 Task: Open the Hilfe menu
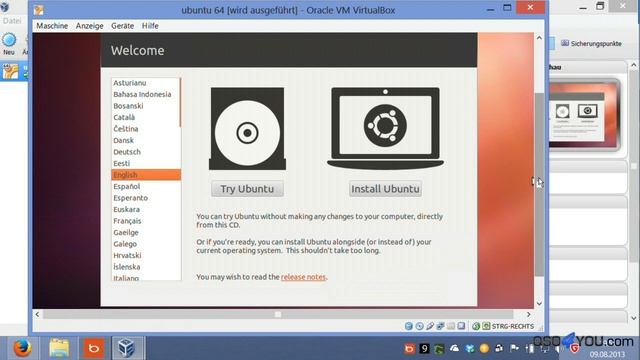[x=150, y=26]
